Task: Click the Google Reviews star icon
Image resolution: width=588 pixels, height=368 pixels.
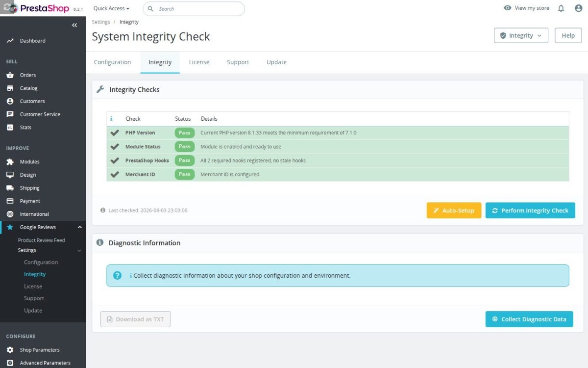Action: [10, 227]
